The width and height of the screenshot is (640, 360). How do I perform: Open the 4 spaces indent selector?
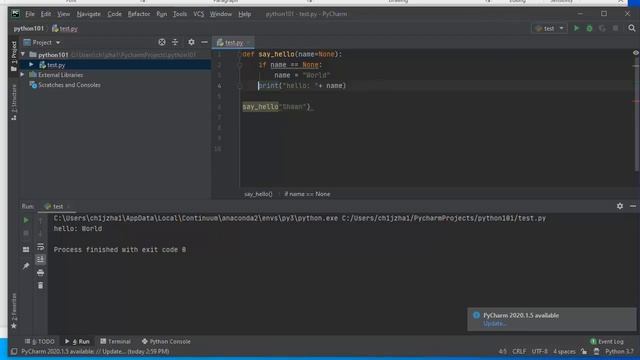564,351
